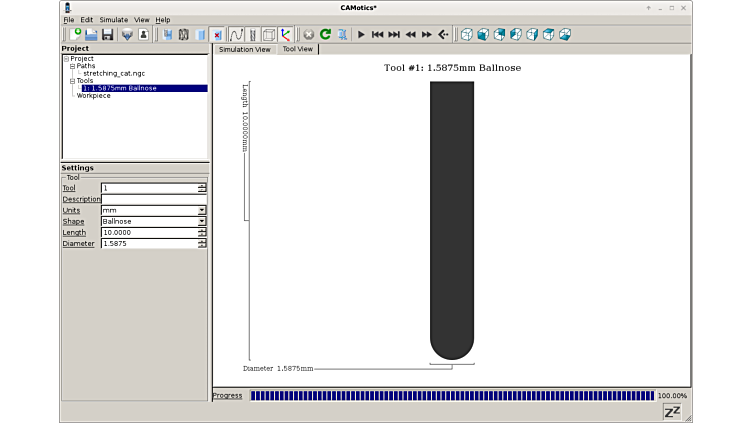Select Workpiece in the project tree
This screenshot has height=423, width=752.
tap(94, 96)
